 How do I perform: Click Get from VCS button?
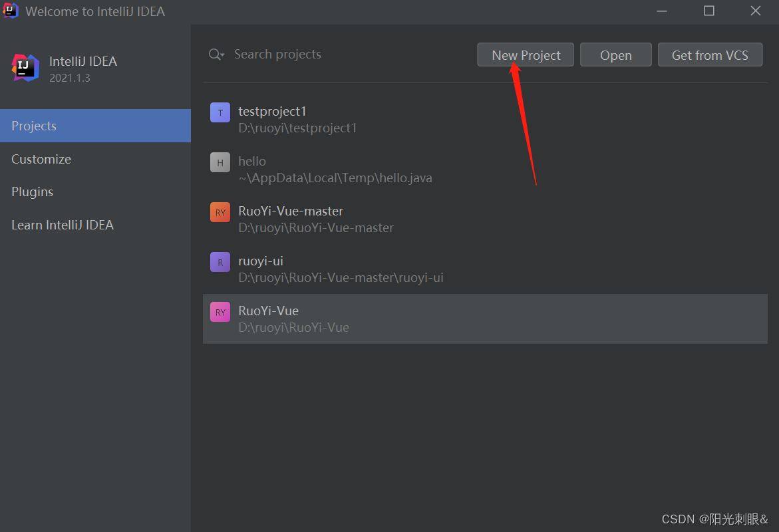[710, 55]
